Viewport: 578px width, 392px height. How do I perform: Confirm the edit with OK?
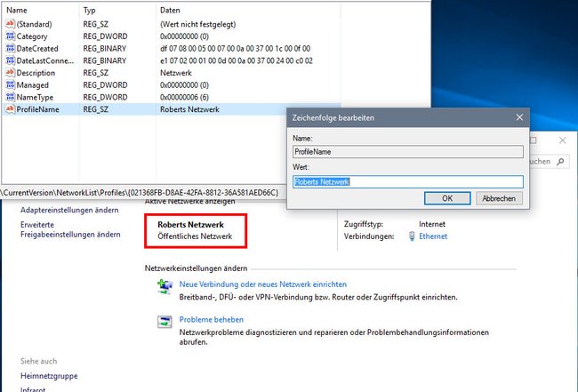[x=447, y=198]
